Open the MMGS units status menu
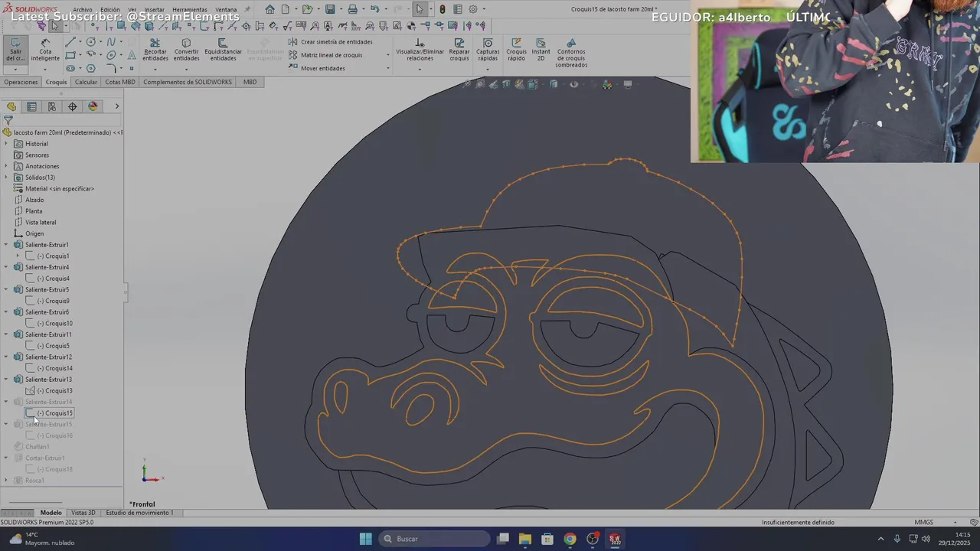 [x=924, y=523]
